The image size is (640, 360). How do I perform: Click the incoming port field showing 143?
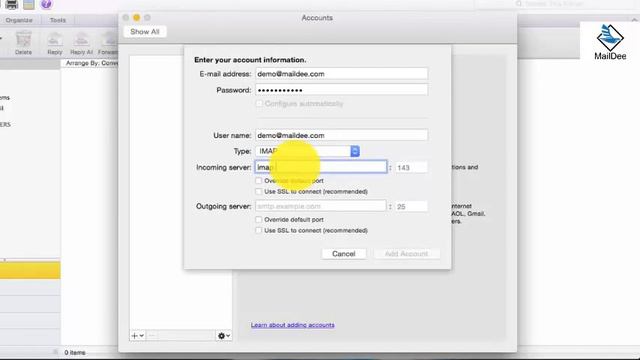coord(411,167)
